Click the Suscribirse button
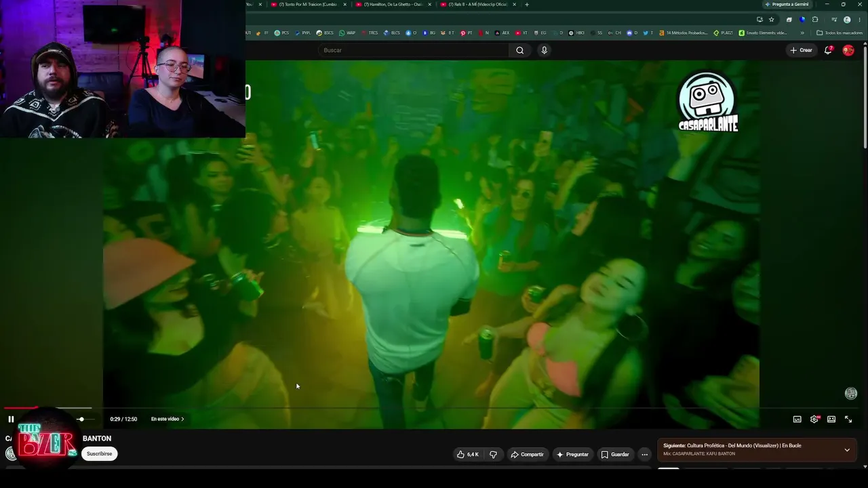The height and width of the screenshot is (488, 868). pos(100,454)
